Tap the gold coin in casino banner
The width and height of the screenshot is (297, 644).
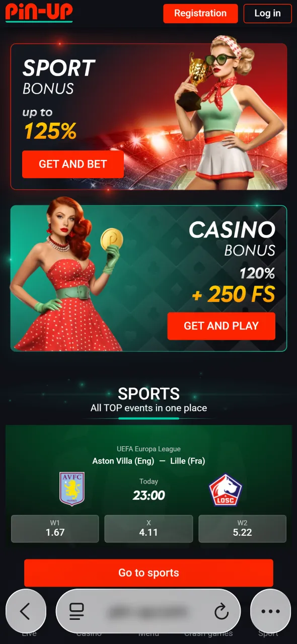(x=111, y=240)
